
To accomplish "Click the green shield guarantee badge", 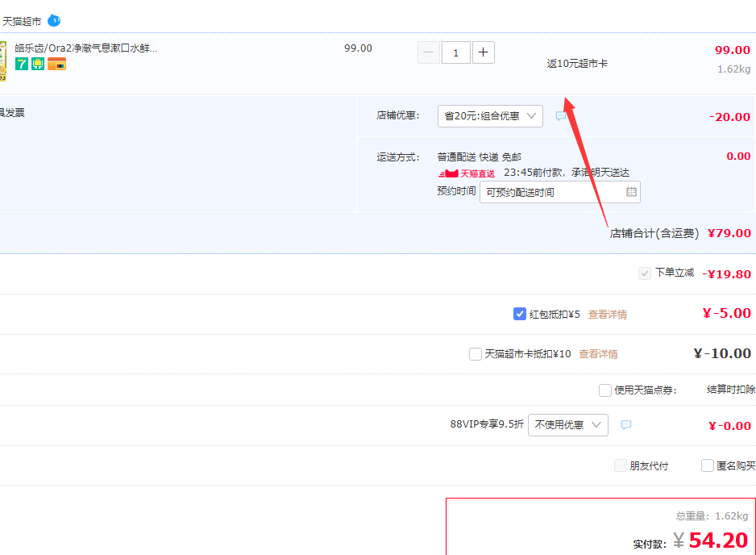I will click(38, 64).
